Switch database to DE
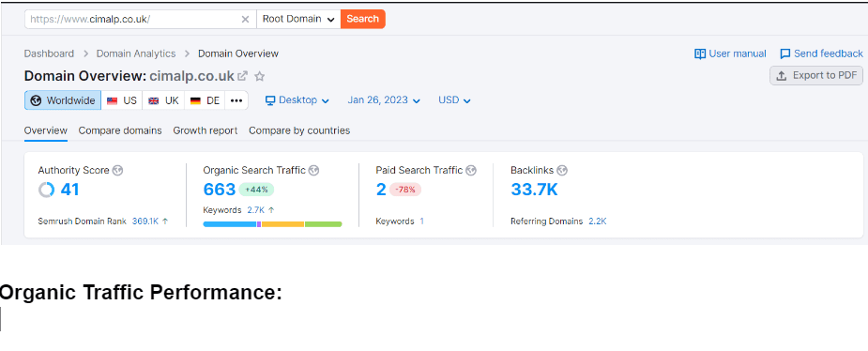The width and height of the screenshot is (868, 351). tap(205, 100)
